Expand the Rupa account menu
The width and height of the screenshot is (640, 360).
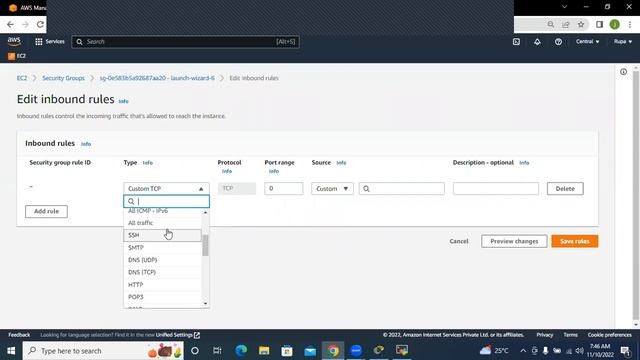pos(623,42)
